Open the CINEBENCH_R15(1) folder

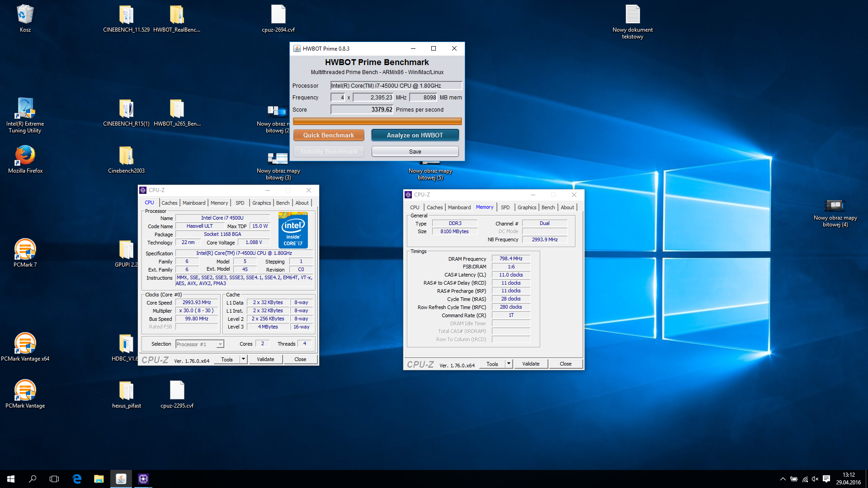[126, 112]
